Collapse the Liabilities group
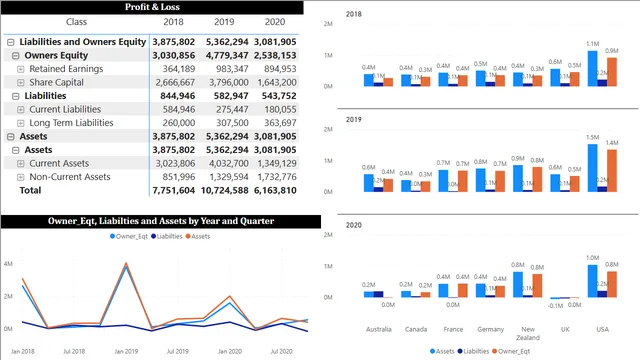The image size is (640, 360). pos(16,96)
